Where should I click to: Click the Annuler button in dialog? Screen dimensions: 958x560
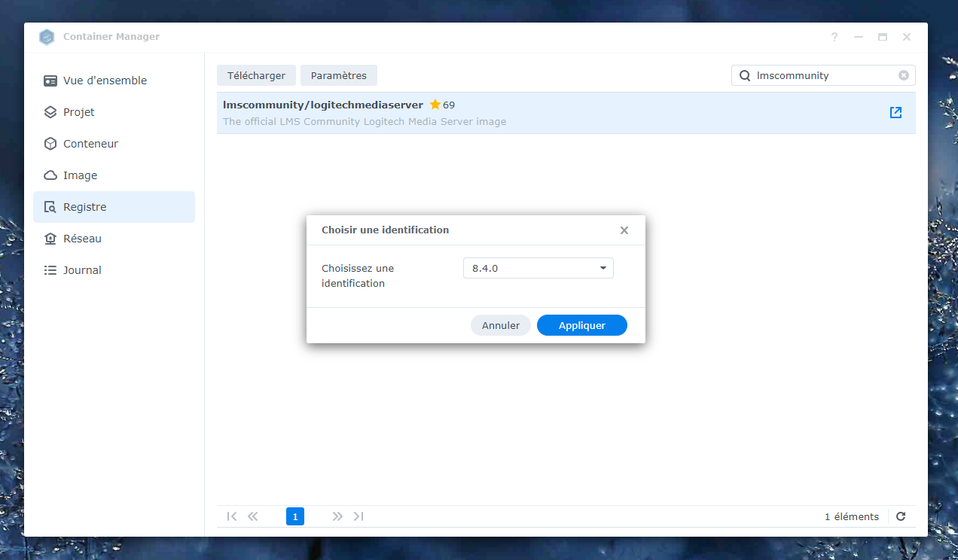tap(501, 325)
